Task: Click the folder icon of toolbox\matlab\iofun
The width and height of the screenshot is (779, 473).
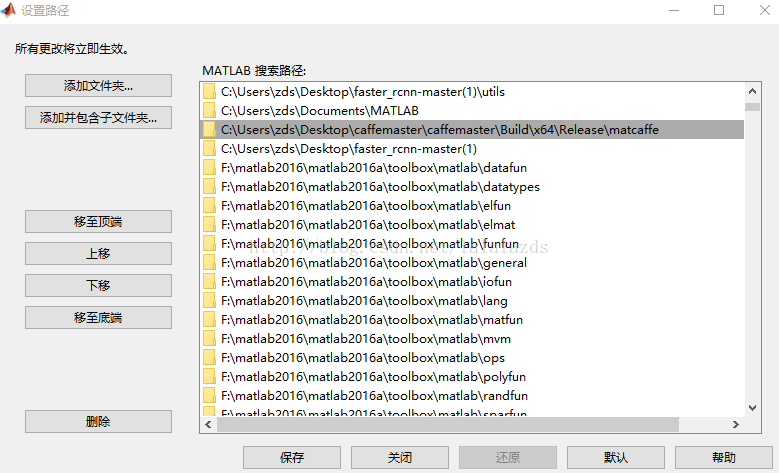Action: [209, 282]
